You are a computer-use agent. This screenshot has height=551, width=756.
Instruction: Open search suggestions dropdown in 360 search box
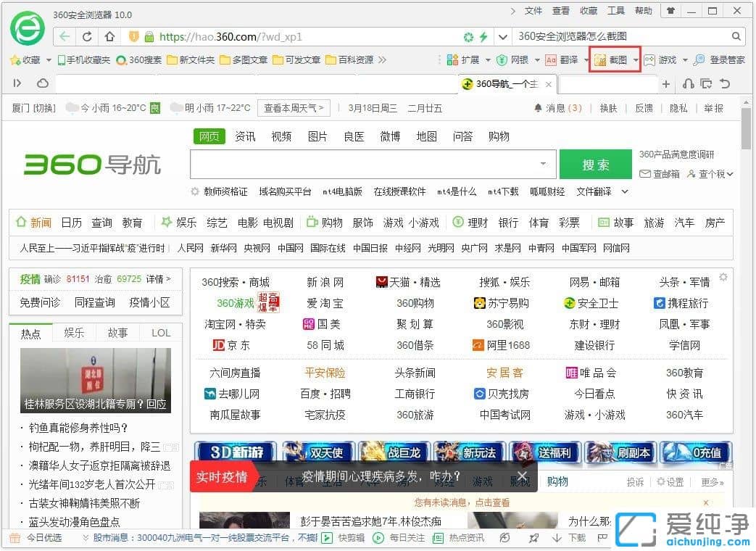coord(544,164)
